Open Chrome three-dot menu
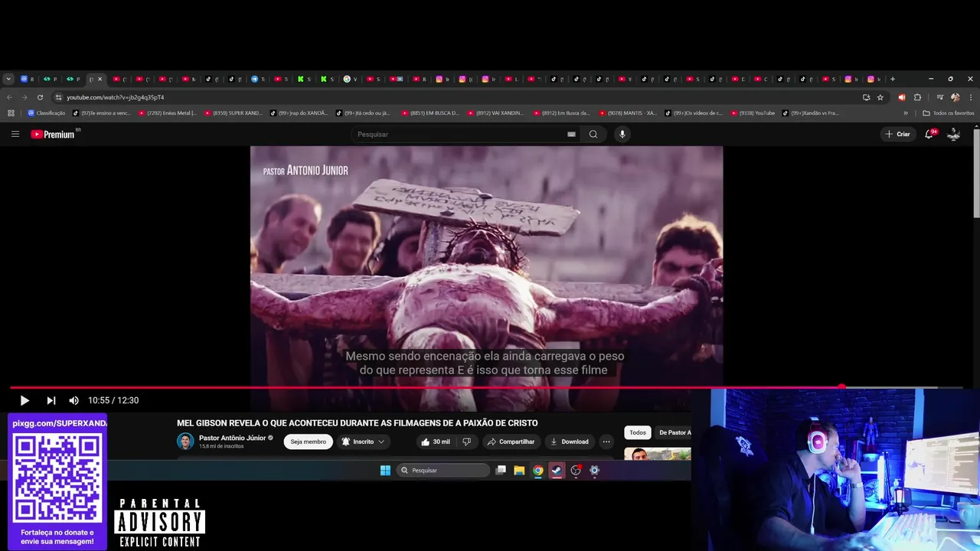Image resolution: width=980 pixels, height=551 pixels. tap(970, 97)
